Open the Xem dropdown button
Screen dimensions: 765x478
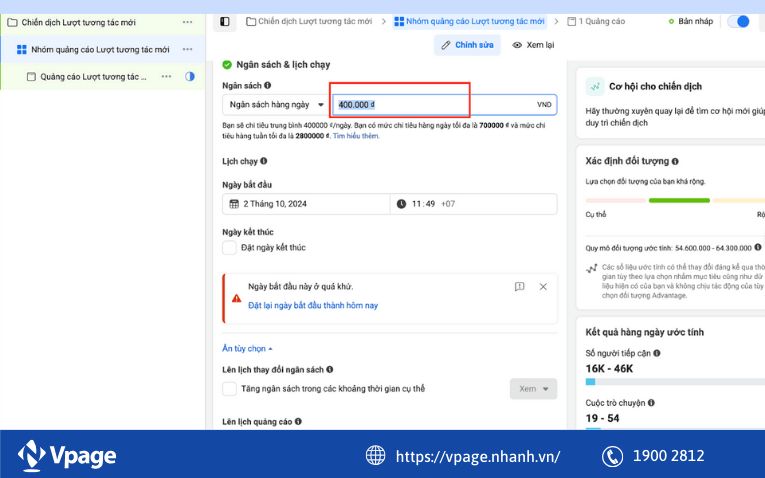533,389
